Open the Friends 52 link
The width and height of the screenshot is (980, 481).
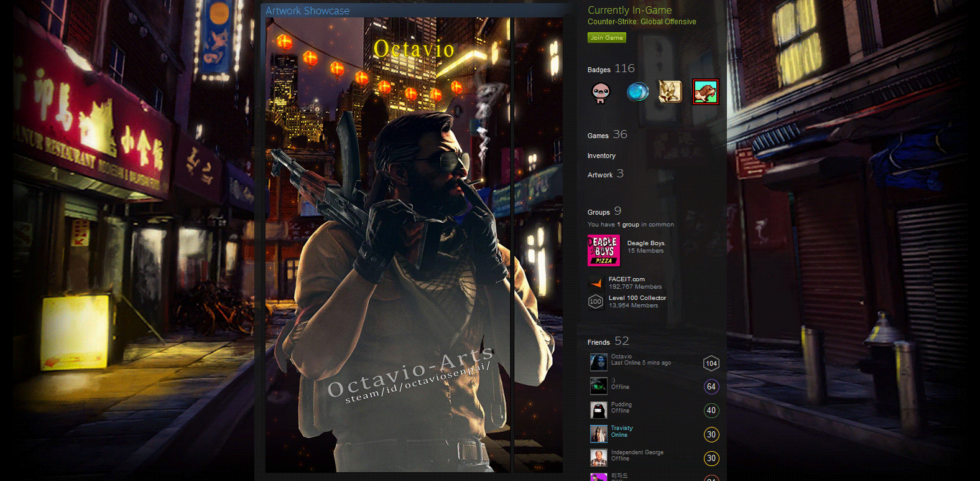608,341
